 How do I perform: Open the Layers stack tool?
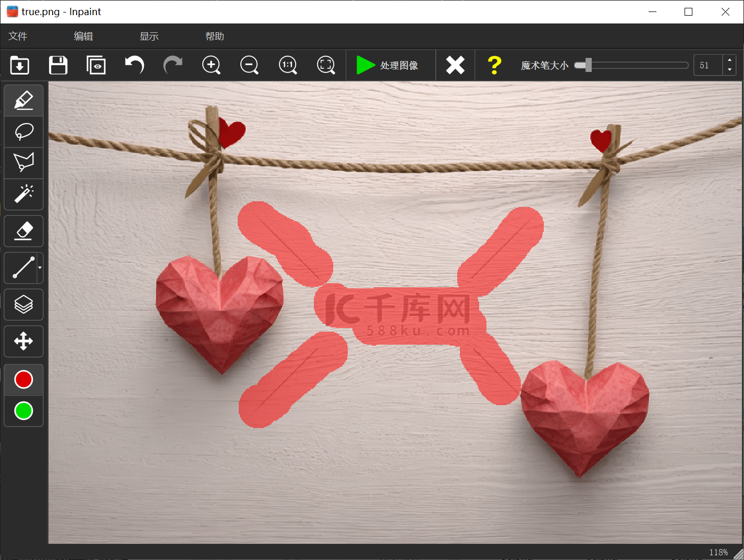click(23, 305)
